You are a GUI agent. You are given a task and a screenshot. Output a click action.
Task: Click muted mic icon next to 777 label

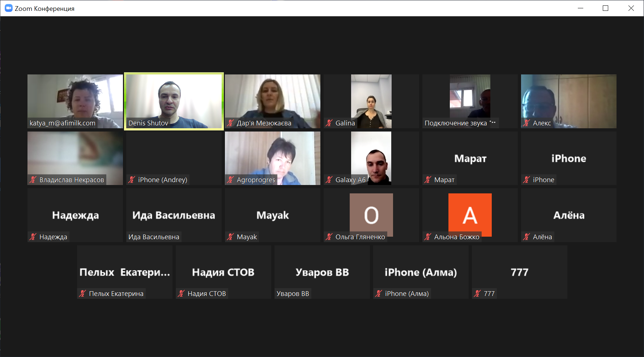[477, 293]
